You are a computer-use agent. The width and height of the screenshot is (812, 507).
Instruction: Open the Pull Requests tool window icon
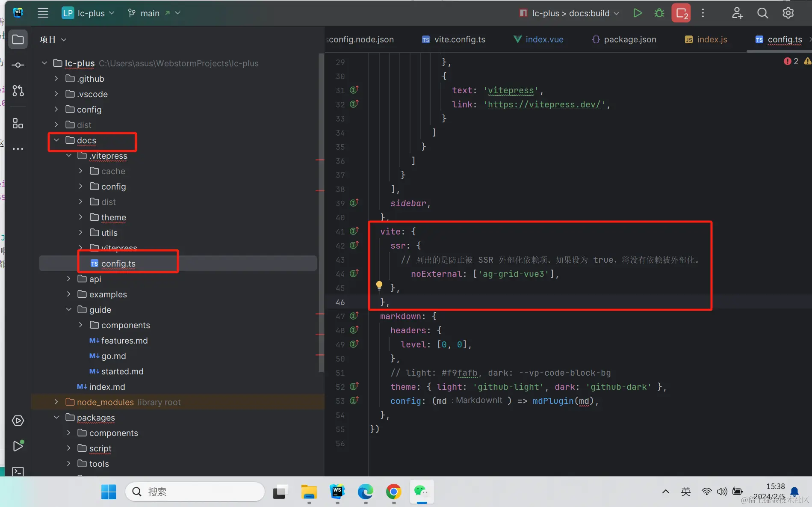18,91
